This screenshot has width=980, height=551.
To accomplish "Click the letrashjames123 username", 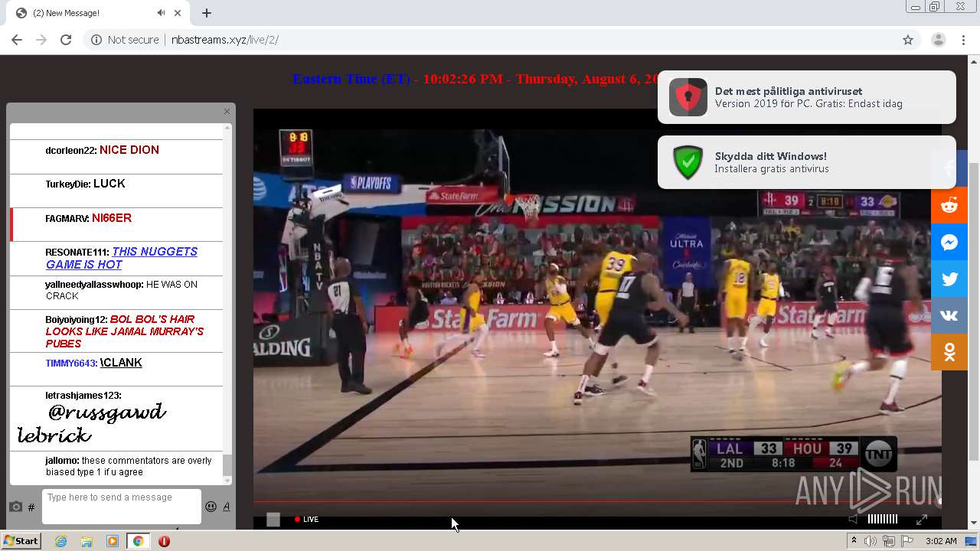I will 83,396.
